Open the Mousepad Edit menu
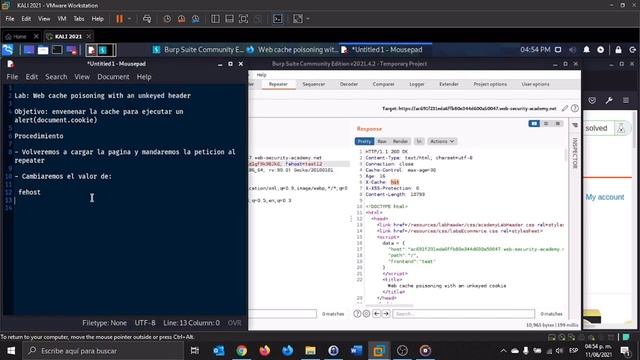This screenshot has width=640, height=360. 31,77
